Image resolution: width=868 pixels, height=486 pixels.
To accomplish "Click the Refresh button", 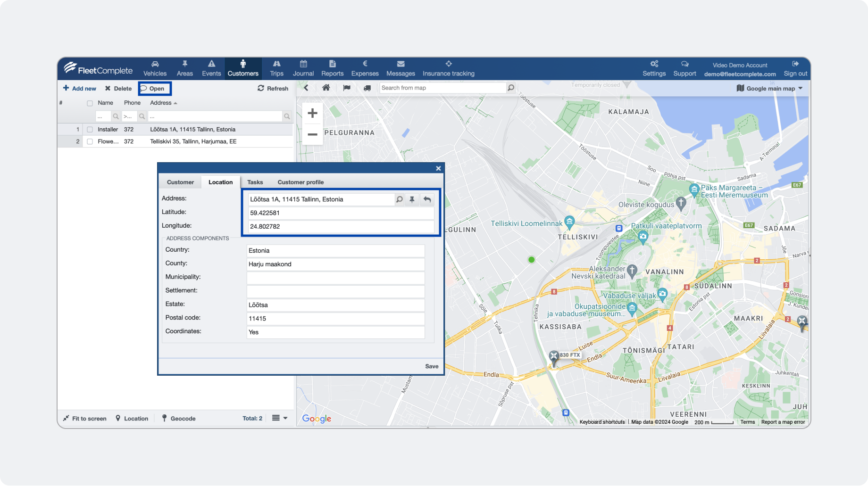I will coord(273,88).
